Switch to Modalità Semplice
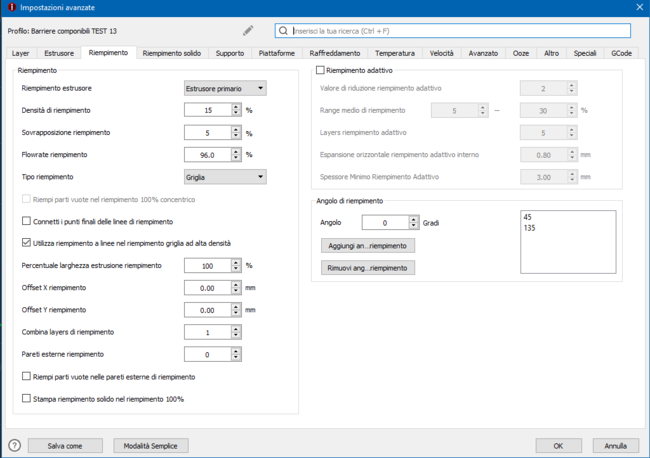This screenshot has height=458, width=650. [150, 445]
